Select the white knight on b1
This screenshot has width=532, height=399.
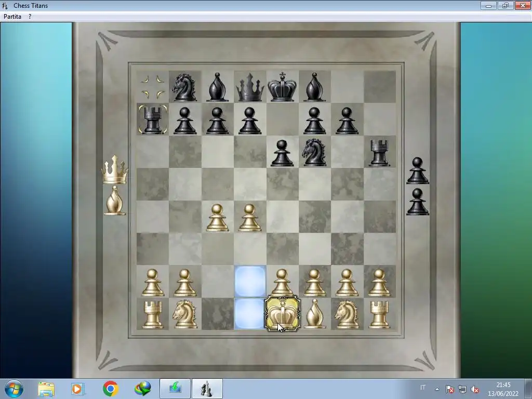pos(185,315)
